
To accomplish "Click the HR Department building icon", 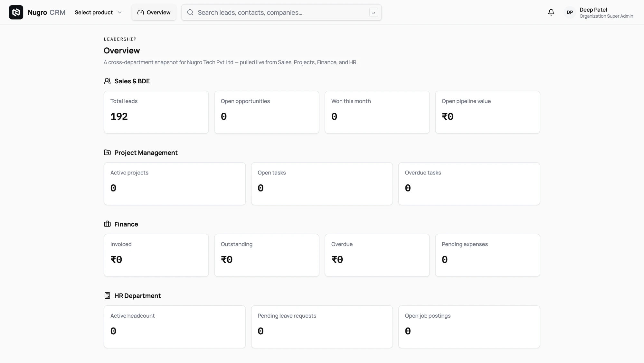I will (x=107, y=295).
